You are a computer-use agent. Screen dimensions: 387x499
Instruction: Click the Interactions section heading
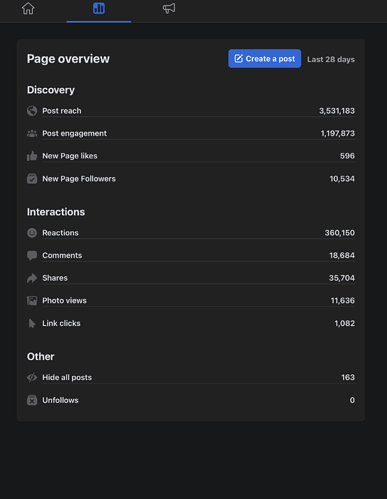coord(56,212)
